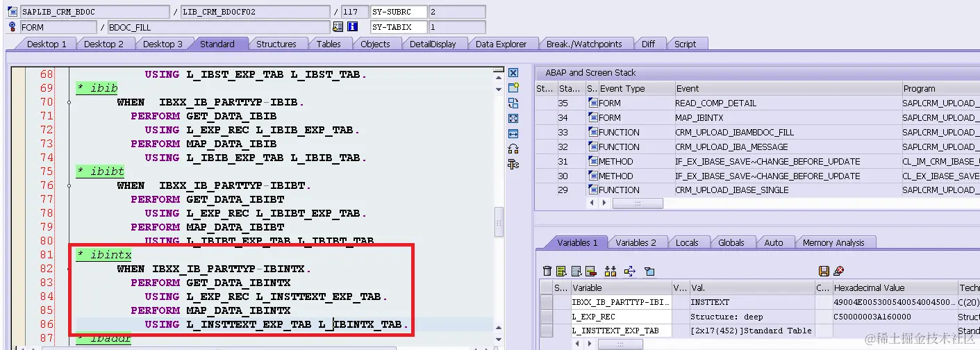Image resolution: width=980 pixels, height=350 pixels.
Task: Collapse the WHEN block at line 76
Action: tap(69, 185)
